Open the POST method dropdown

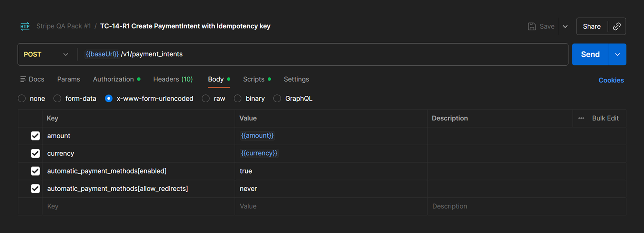click(x=46, y=54)
